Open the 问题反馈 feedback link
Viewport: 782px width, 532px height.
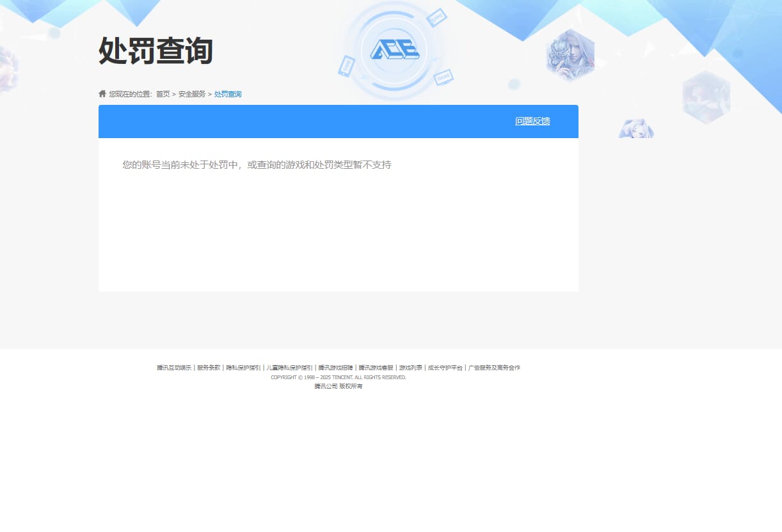pyautogui.click(x=532, y=121)
